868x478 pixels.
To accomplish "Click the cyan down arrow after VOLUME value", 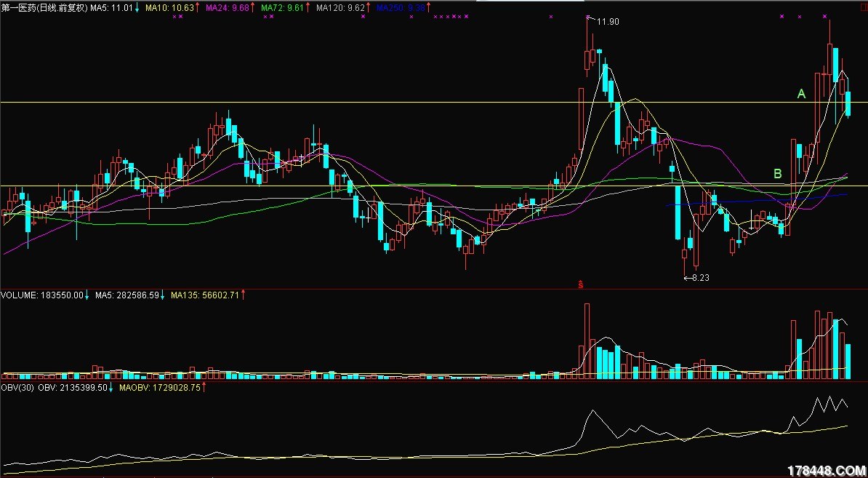I will (x=87, y=295).
